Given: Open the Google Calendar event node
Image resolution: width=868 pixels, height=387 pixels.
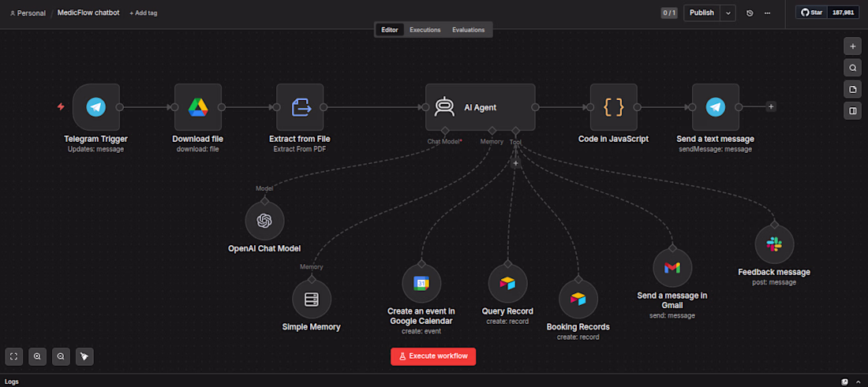Looking at the screenshot, I should tap(421, 284).
